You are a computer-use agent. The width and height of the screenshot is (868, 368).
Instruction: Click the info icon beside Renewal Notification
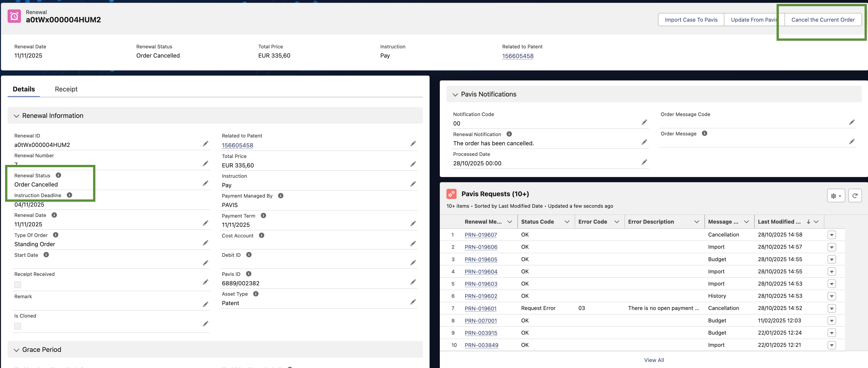509,134
